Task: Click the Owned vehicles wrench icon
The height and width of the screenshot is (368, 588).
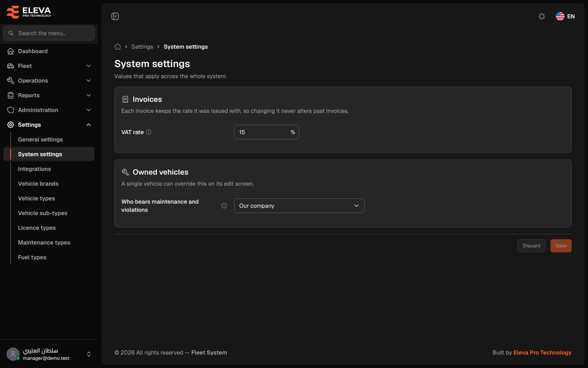Action: pyautogui.click(x=125, y=172)
